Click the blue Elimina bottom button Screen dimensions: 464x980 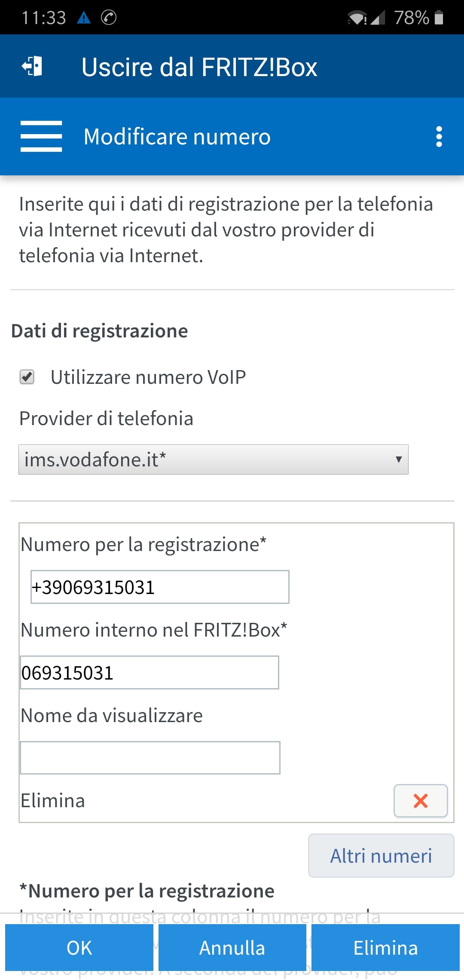385,947
